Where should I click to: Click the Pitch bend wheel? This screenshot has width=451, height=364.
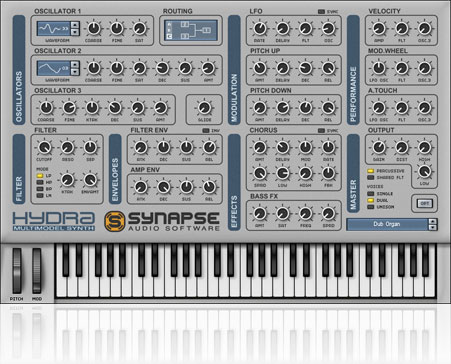[17, 271]
